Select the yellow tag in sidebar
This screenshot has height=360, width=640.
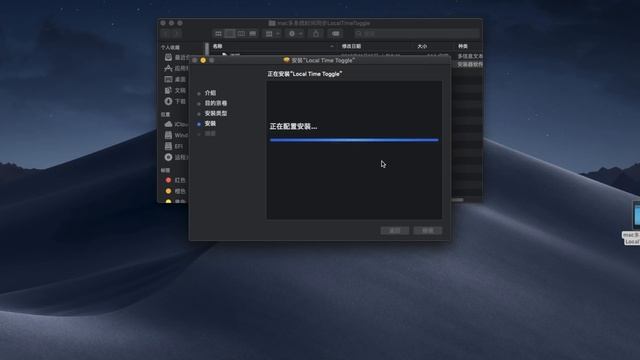click(x=175, y=201)
